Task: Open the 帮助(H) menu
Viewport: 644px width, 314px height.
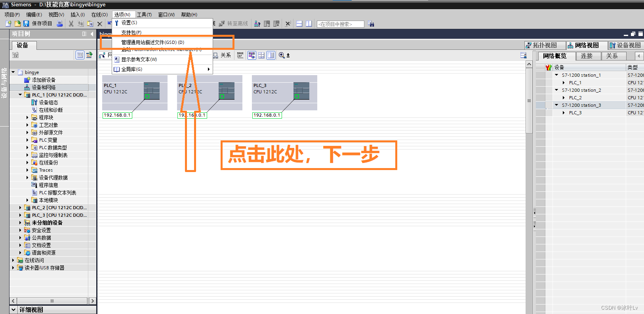Action: point(189,15)
